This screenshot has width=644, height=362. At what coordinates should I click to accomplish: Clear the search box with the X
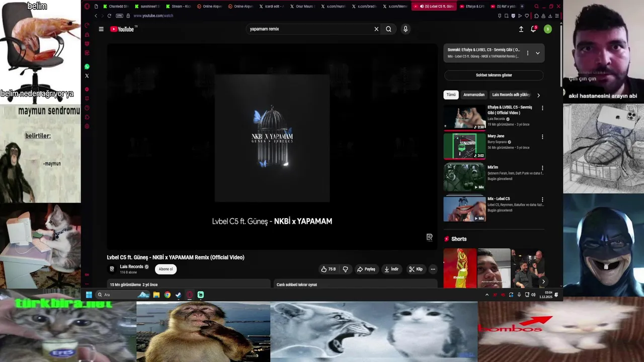[376, 29]
